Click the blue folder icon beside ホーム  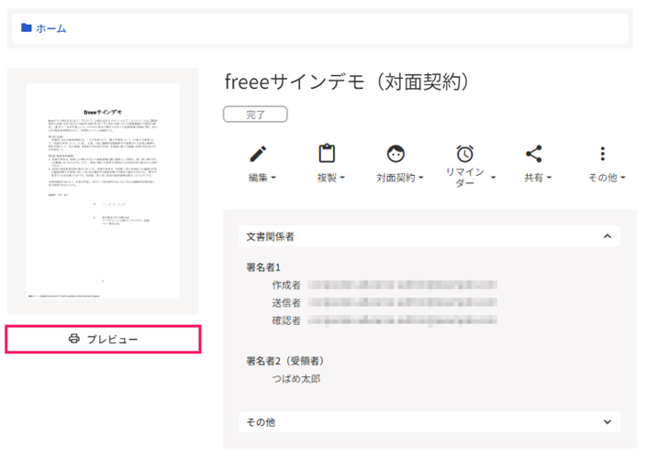[x=26, y=28]
